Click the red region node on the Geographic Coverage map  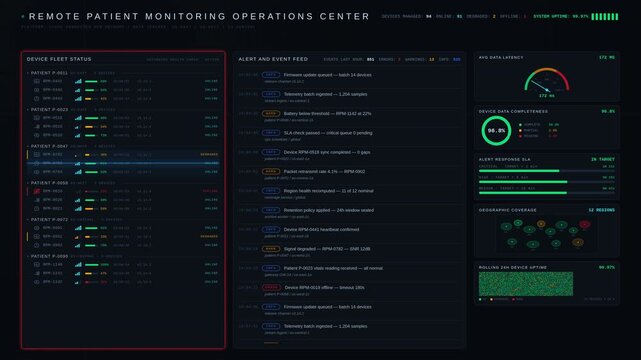coord(585,224)
